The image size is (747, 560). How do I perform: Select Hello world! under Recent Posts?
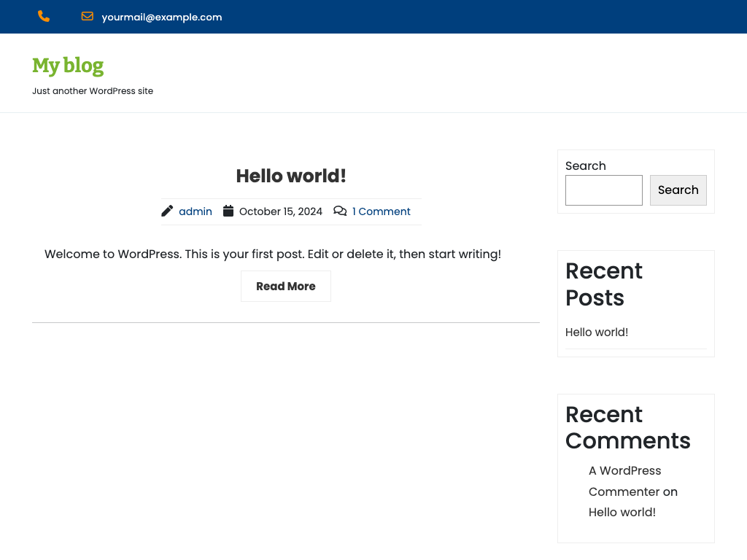[x=597, y=332]
